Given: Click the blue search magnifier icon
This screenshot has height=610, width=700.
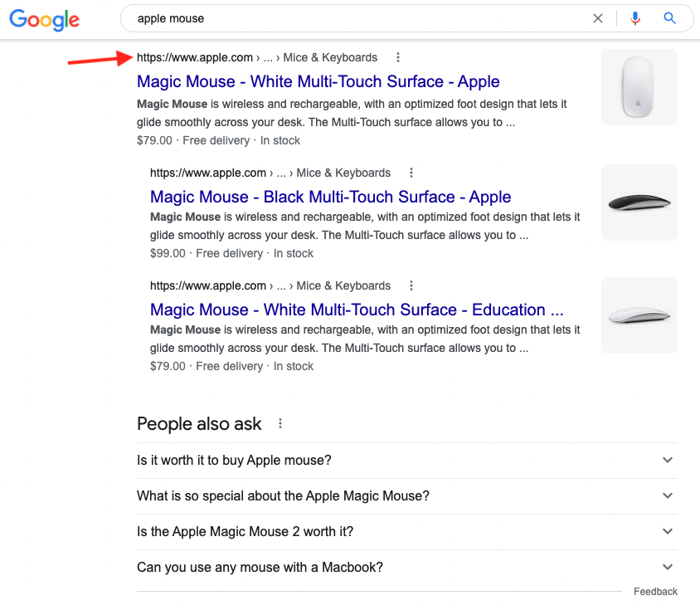Looking at the screenshot, I should coord(670,18).
